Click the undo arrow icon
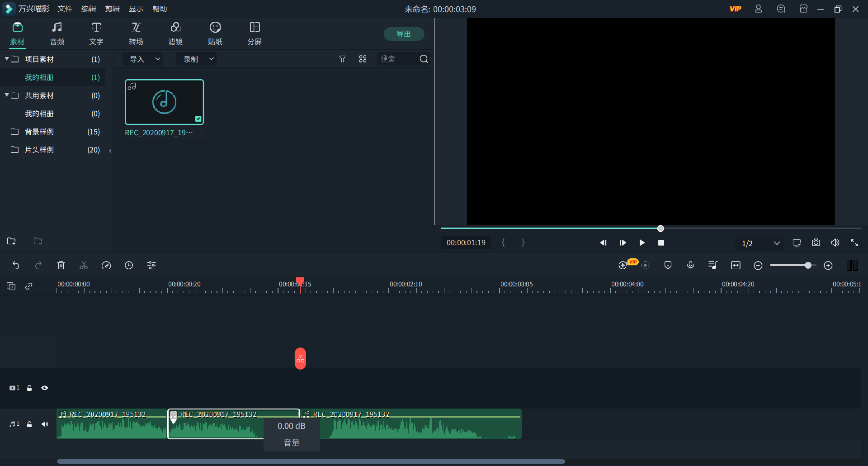Viewport: 868px width, 466px height. click(x=16, y=266)
